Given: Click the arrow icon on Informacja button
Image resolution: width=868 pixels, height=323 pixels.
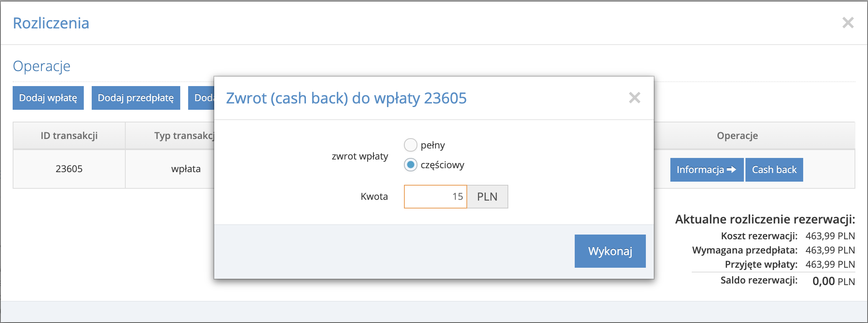Looking at the screenshot, I should click(x=731, y=170).
